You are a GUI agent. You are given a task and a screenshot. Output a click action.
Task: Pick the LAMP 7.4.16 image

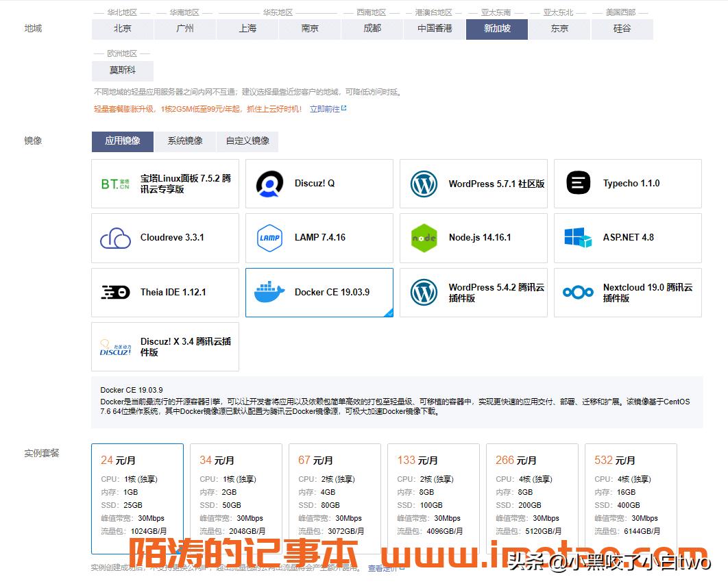click(x=319, y=238)
